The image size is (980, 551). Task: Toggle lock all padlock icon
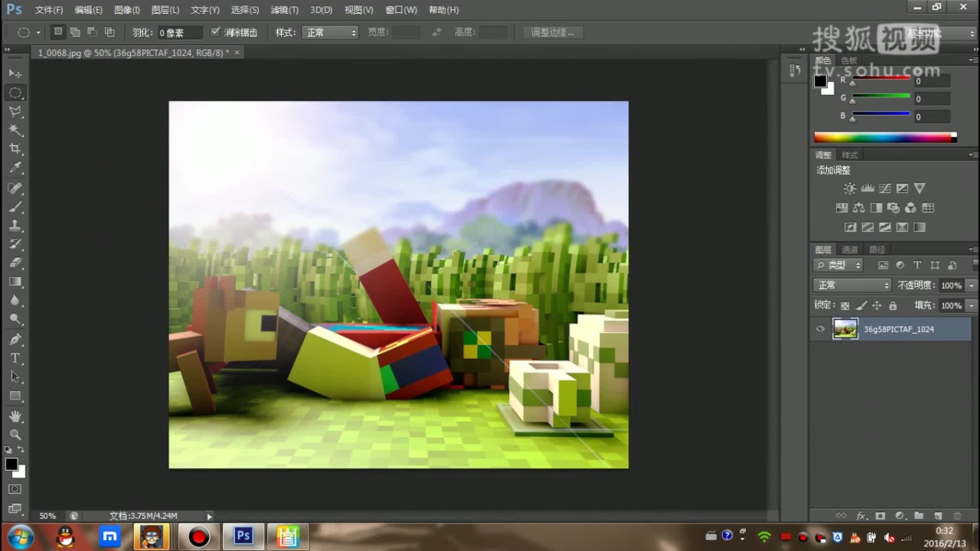(x=893, y=306)
